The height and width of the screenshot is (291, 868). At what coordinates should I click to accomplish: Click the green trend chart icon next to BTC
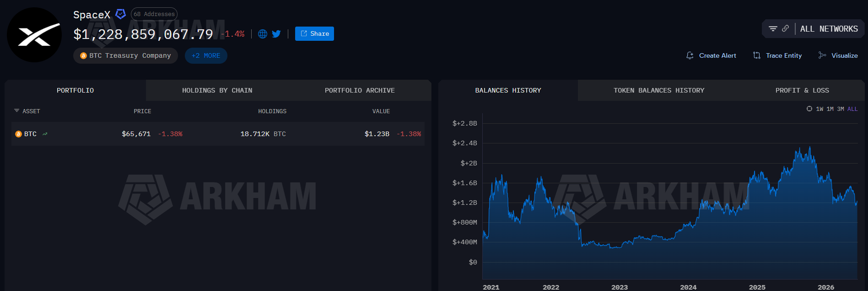(45, 134)
